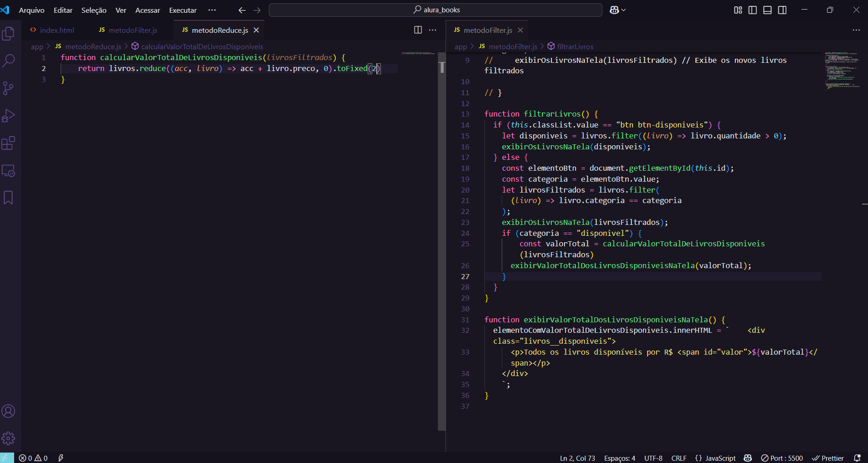The width and height of the screenshot is (868, 463).
Task: Open the Arquivo menu
Action: coord(31,10)
